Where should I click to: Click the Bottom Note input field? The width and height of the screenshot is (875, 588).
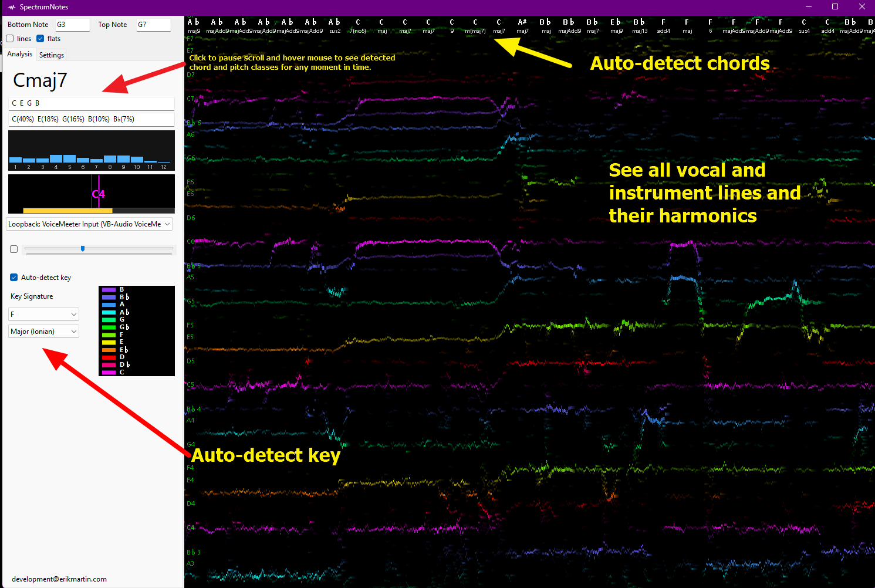click(x=72, y=25)
